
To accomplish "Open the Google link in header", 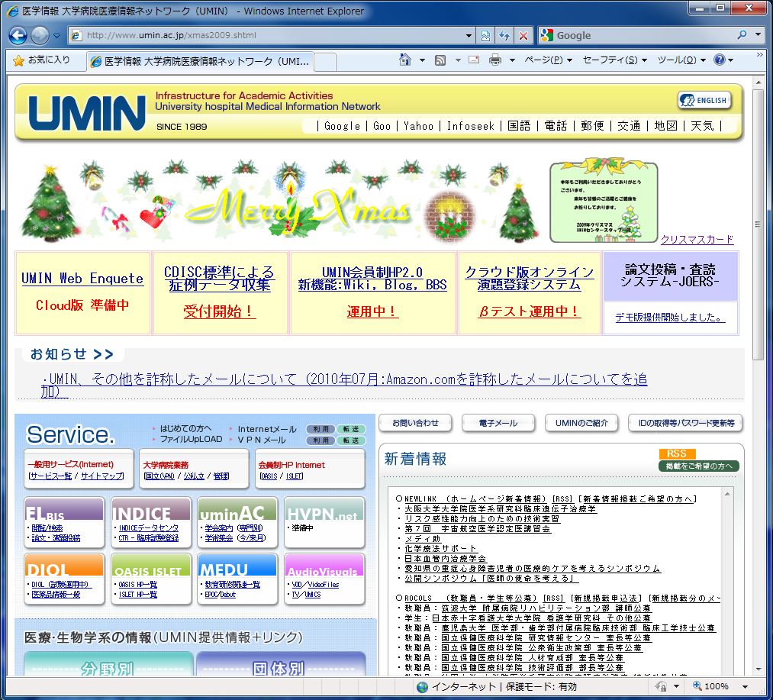I will [x=342, y=126].
